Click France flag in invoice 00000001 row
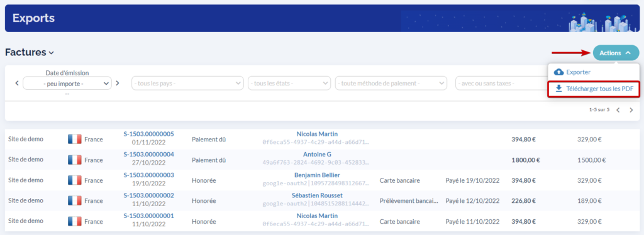The image size is (644, 235). [x=75, y=221]
